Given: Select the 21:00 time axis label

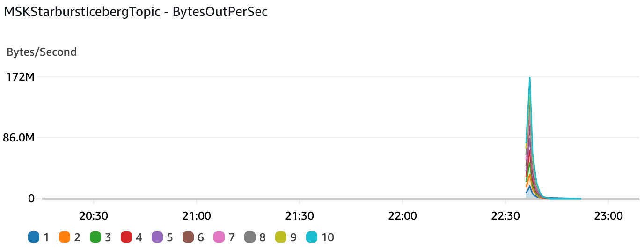Looking at the screenshot, I should pos(197,217).
